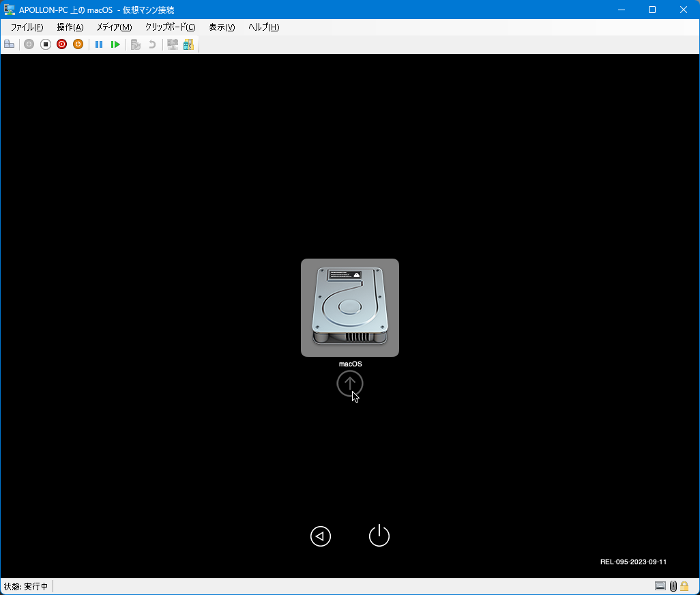Click the REL-095-2023-09-11 version text
Screen dimensions: 700x595
coord(634,562)
